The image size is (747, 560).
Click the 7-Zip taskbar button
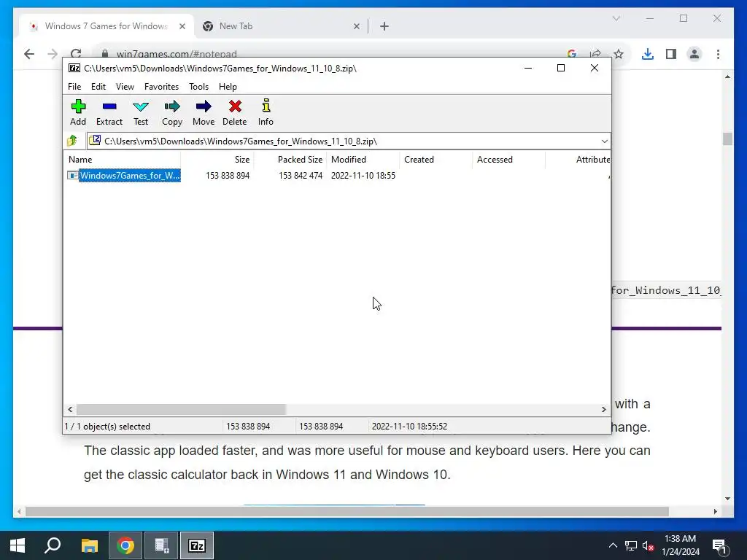coord(197,545)
